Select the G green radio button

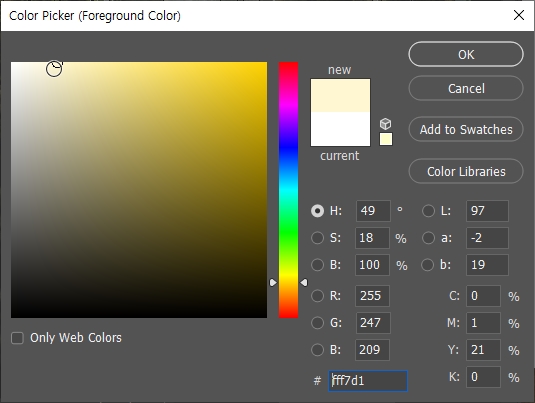[x=317, y=322]
